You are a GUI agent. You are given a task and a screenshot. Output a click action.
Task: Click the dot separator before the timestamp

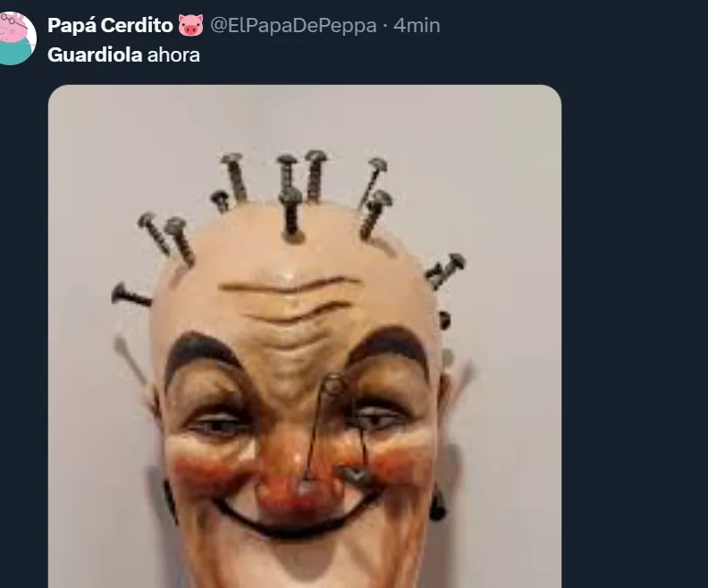click(384, 26)
